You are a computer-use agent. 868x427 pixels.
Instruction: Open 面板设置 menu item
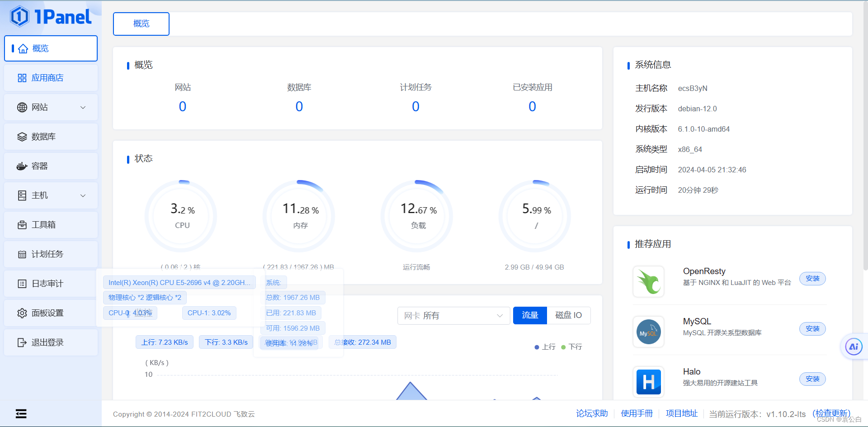(x=51, y=313)
